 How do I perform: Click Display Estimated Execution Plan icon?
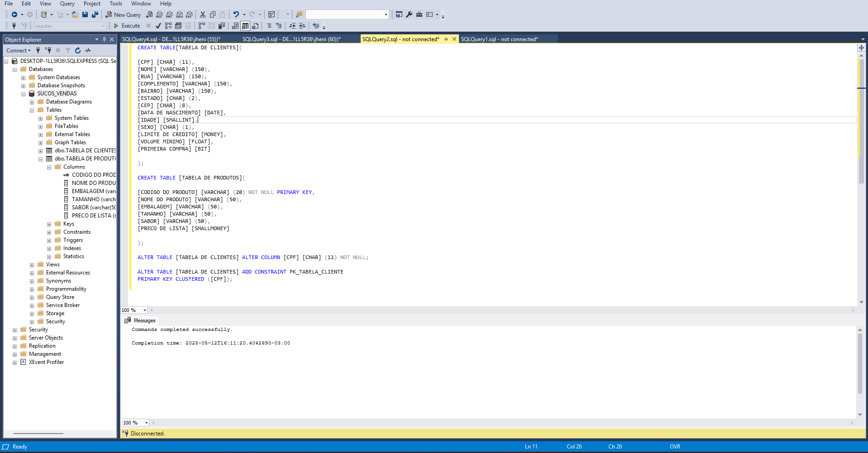(168, 26)
